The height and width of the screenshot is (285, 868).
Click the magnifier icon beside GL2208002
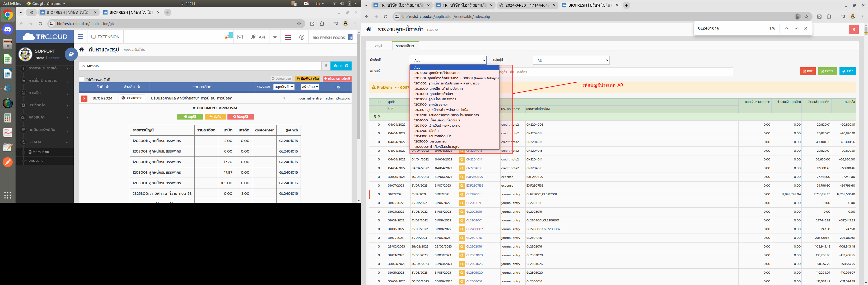[462, 229]
